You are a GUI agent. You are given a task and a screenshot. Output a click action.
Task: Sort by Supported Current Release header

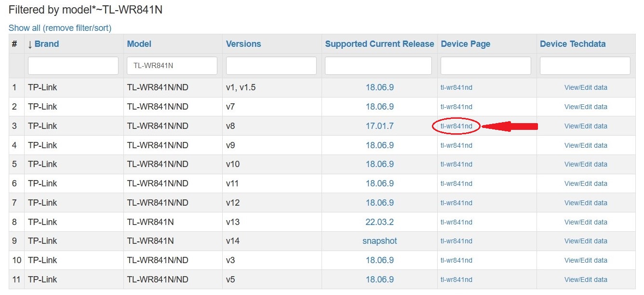(x=379, y=44)
